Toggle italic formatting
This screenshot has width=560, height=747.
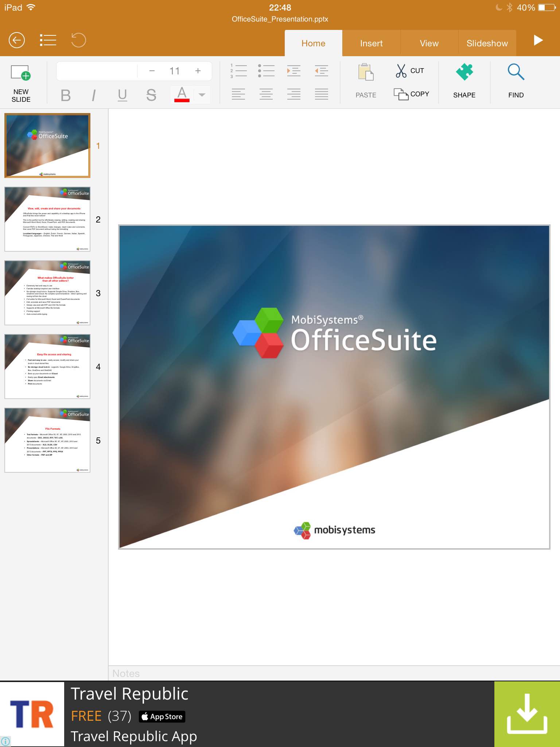pyautogui.click(x=94, y=96)
